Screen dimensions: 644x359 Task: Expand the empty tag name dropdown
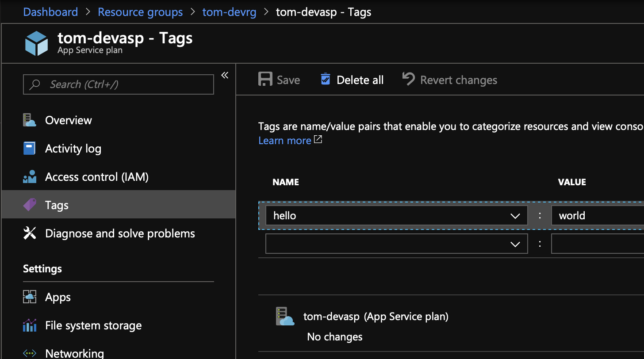(515, 244)
